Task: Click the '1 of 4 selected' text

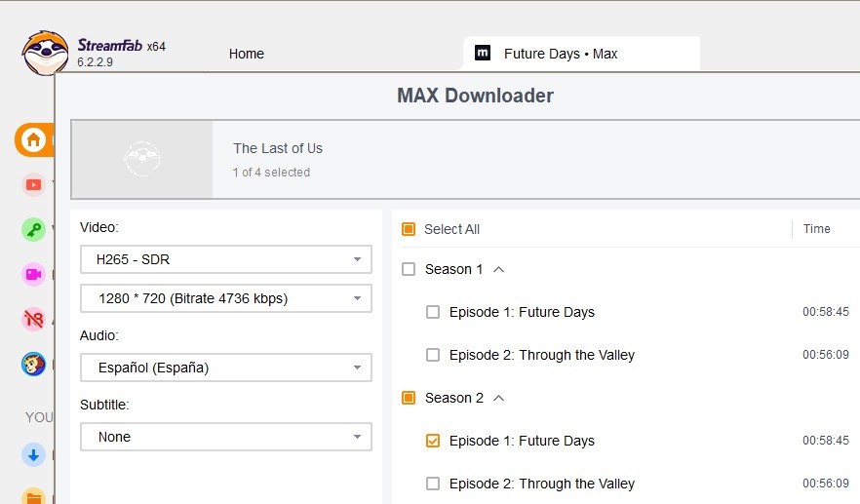Action: click(x=271, y=173)
